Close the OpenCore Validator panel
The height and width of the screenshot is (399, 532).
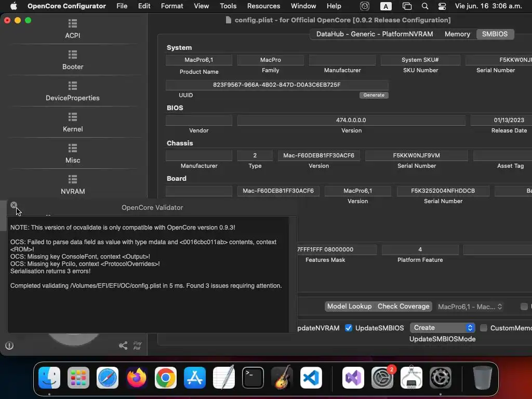coord(14,205)
